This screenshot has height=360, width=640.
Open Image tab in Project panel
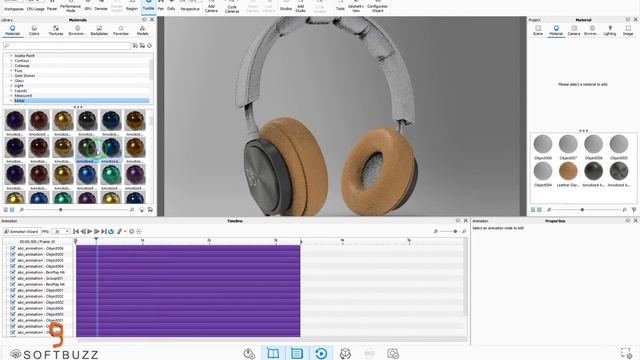coord(628,31)
